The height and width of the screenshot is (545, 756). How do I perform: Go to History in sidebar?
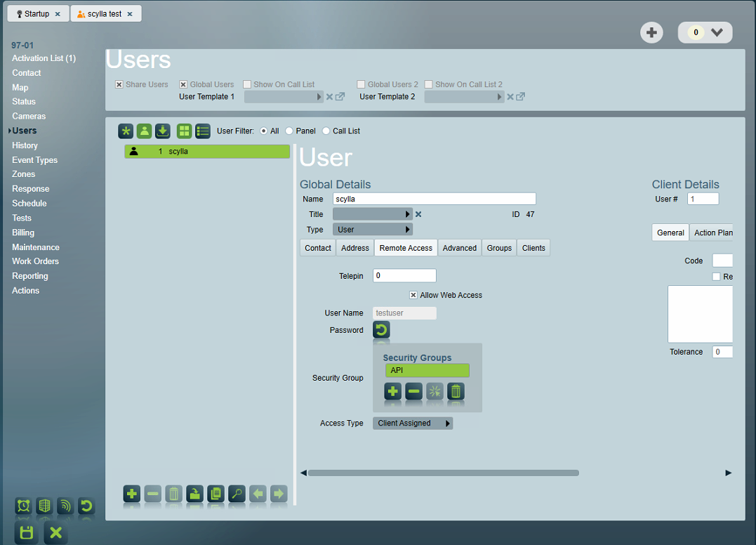[x=25, y=145]
